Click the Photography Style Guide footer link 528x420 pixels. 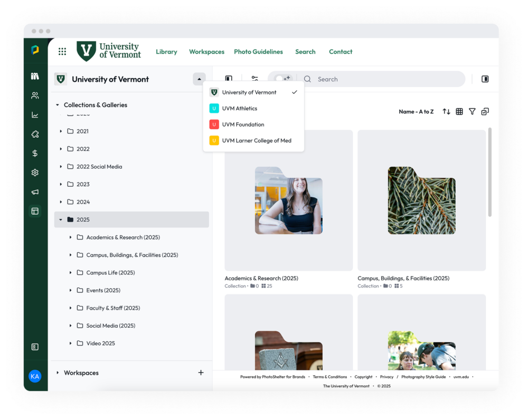(423, 377)
